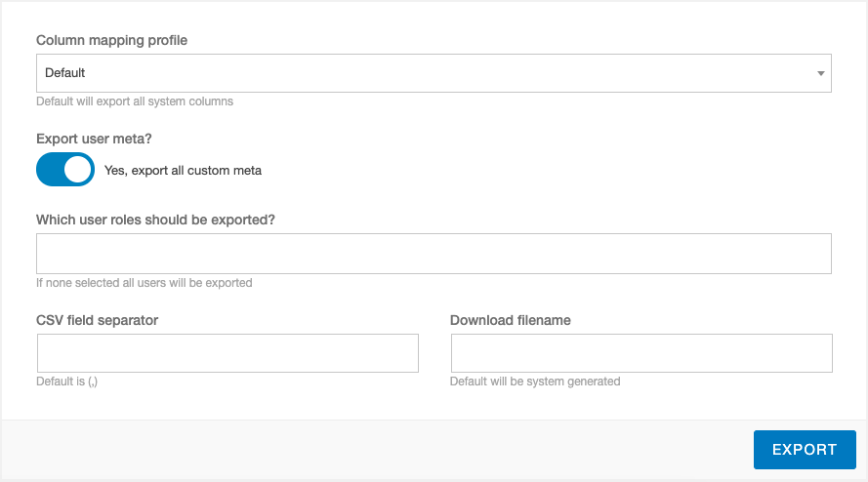This screenshot has width=868, height=482.
Task: Click into the Download filename input
Action: tap(641, 353)
